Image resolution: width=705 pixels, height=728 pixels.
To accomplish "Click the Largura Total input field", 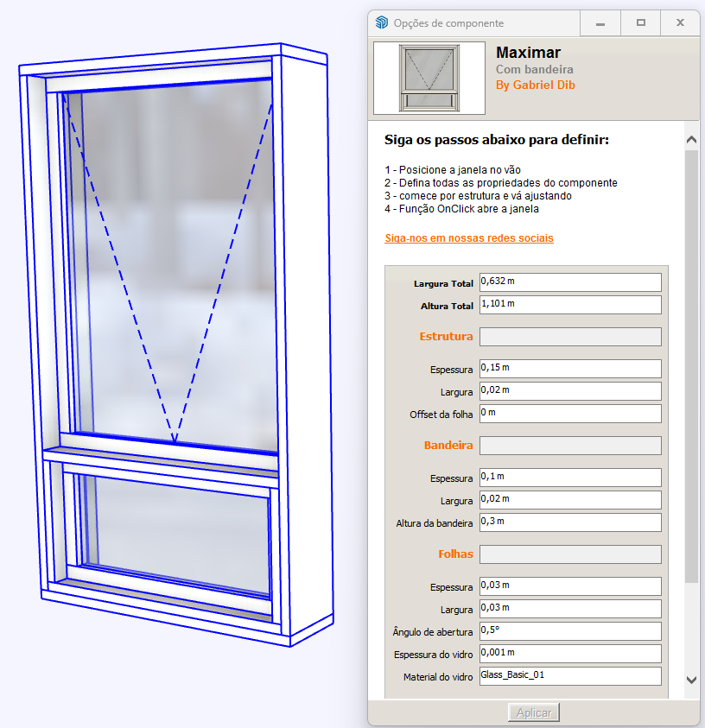I will [x=569, y=282].
